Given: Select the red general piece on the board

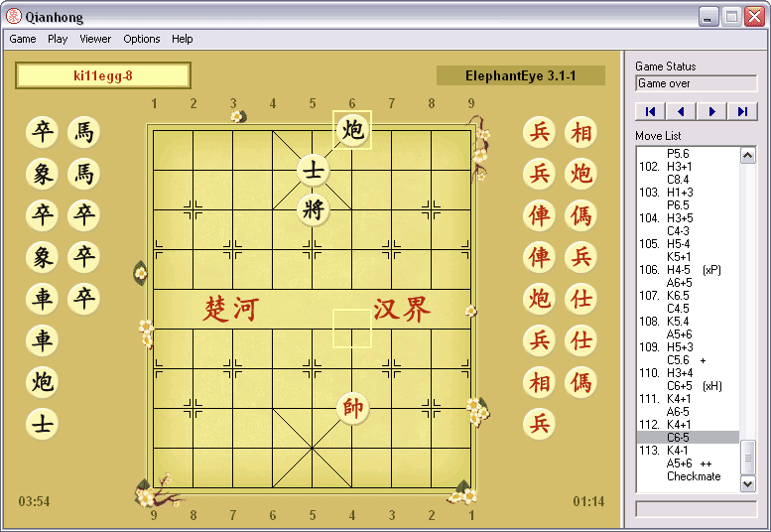Looking at the screenshot, I should coord(352,407).
